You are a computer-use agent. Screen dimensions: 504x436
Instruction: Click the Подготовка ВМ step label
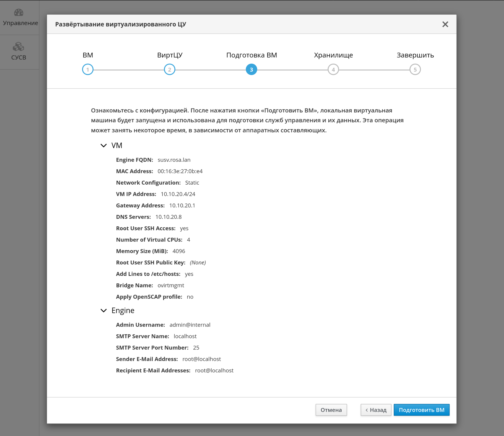tap(251, 55)
